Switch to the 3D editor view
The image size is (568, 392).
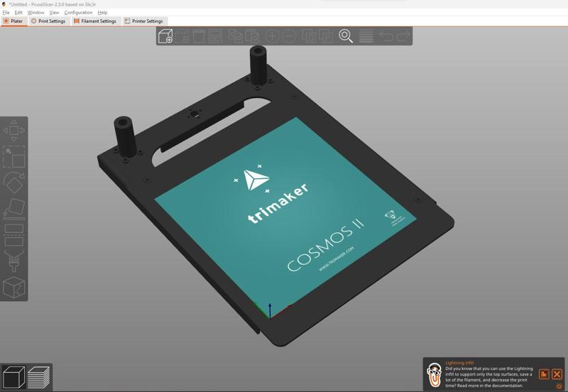tap(13, 377)
